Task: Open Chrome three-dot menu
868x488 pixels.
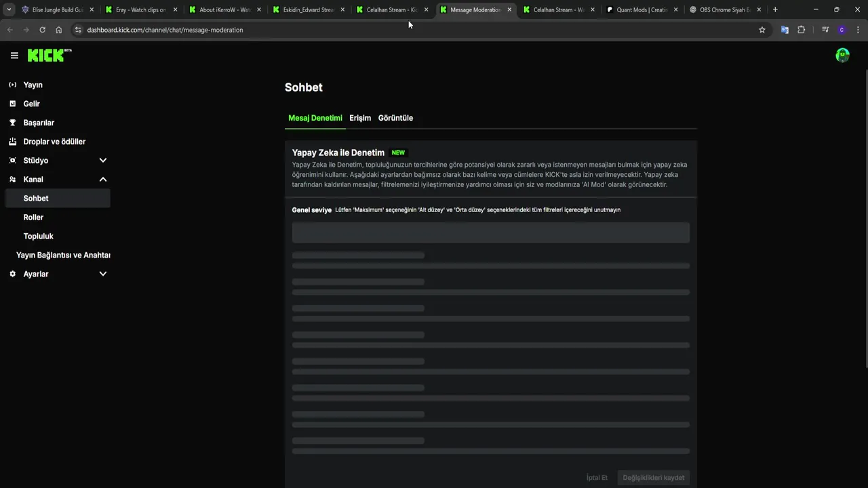Action: click(x=858, y=30)
